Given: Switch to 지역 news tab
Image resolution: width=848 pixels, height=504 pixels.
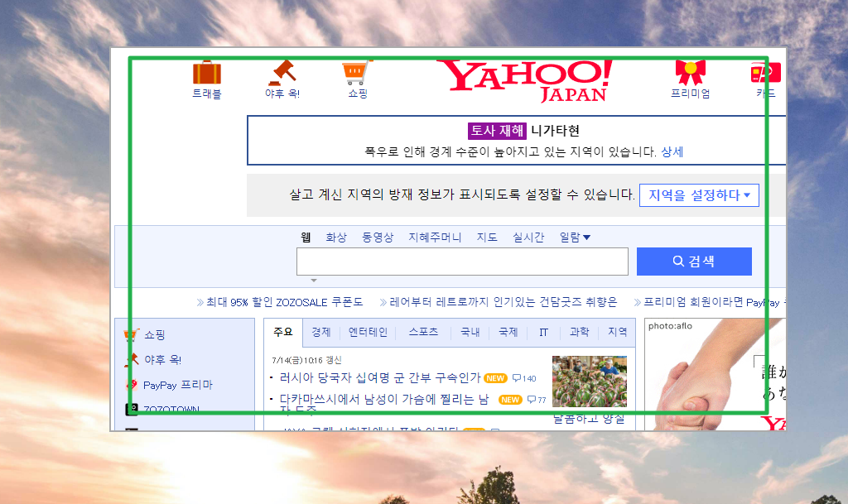Looking at the screenshot, I should click(x=617, y=332).
